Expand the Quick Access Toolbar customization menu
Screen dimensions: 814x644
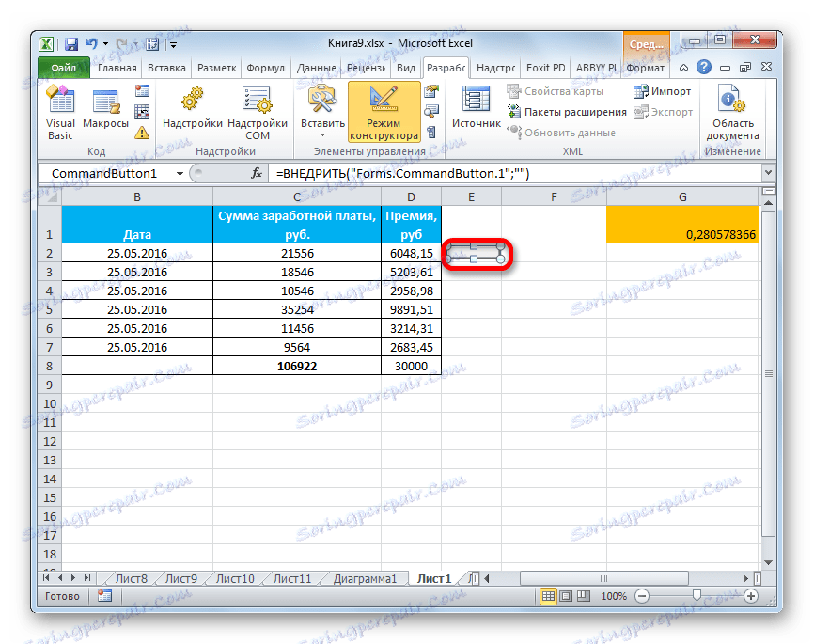pos(173,43)
